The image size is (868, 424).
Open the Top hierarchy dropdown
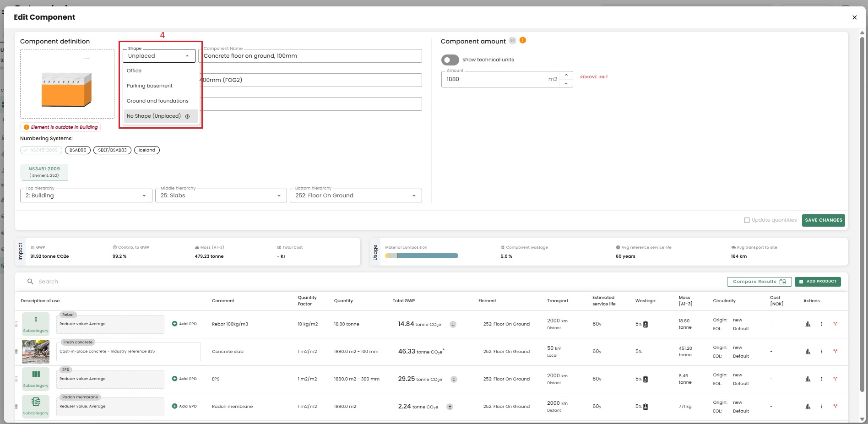[86, 196]
